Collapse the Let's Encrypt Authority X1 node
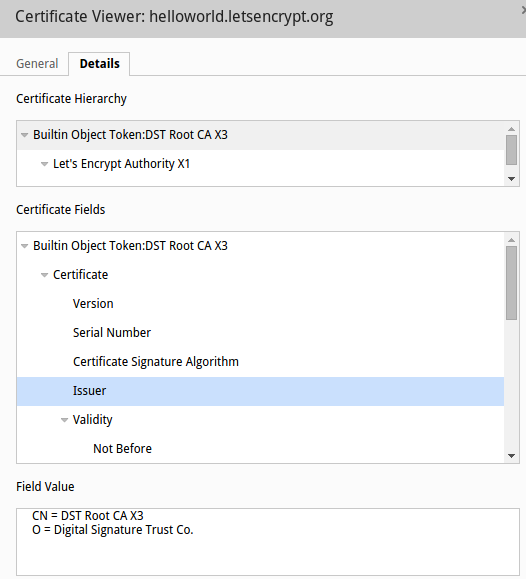526x579 pixels. (44, 164)
